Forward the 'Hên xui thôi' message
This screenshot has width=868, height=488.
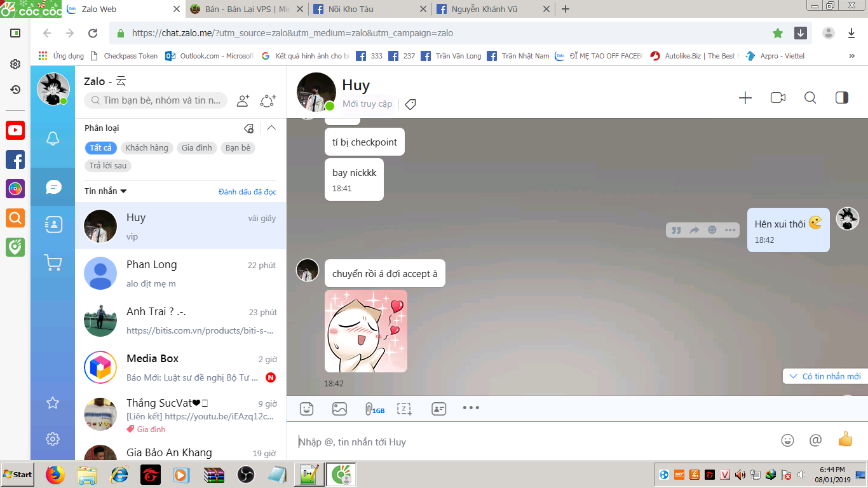point(695,230)
